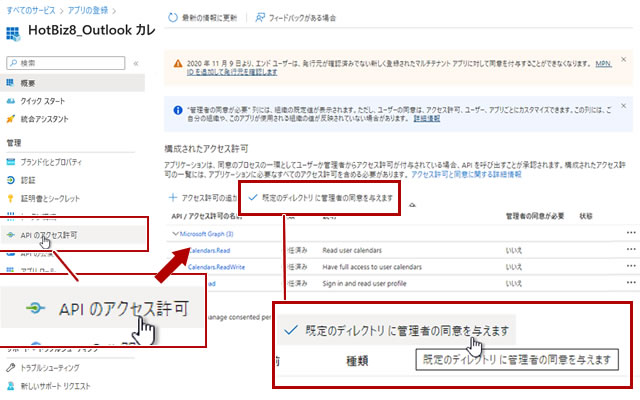Open the 詳細情報 link in the info banner
This screenshot has width=640, height=400.
coord(427,118)
